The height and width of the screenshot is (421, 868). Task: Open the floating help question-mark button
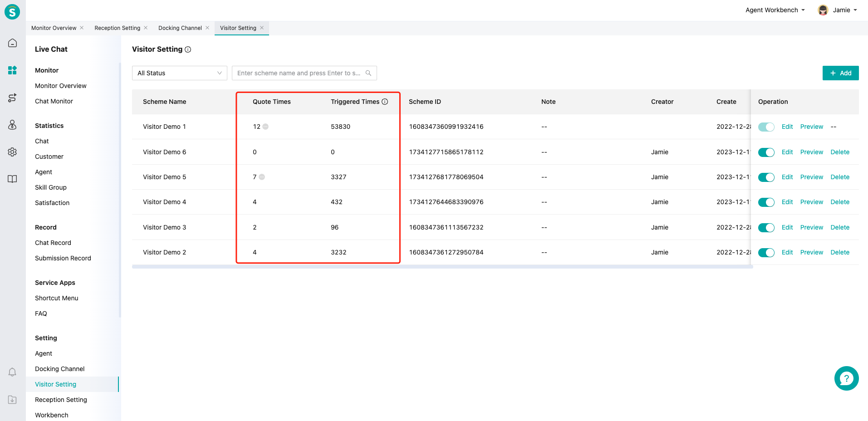[x=846, y=378]
